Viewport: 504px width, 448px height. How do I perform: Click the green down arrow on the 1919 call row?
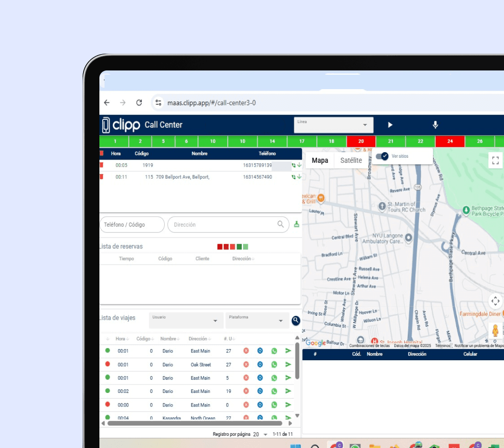pos(299,165)
